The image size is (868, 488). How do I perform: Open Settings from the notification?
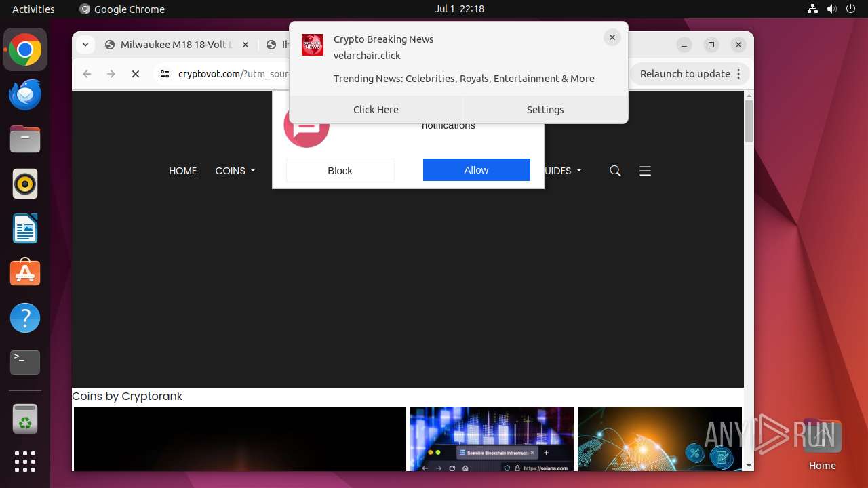[x=545, y=109]
